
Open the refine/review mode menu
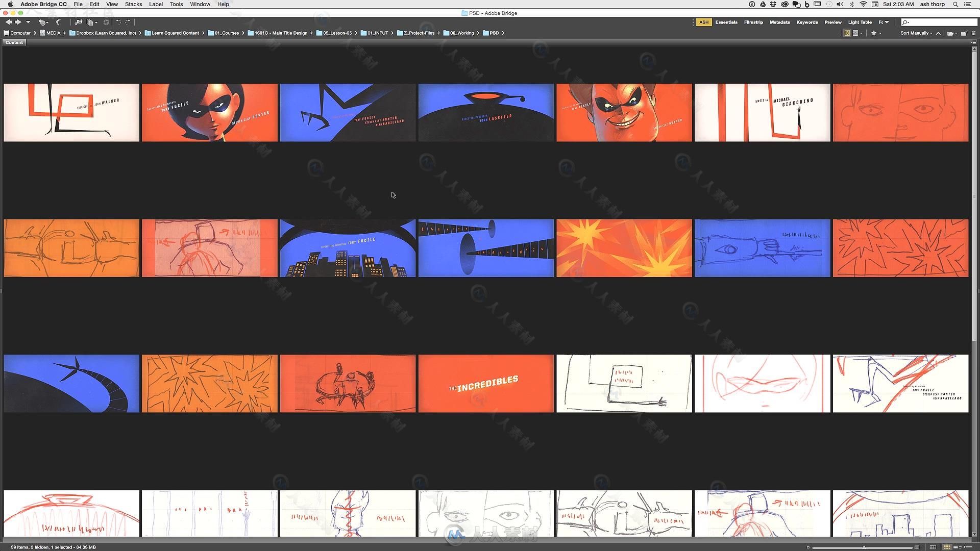pos(92,22)
